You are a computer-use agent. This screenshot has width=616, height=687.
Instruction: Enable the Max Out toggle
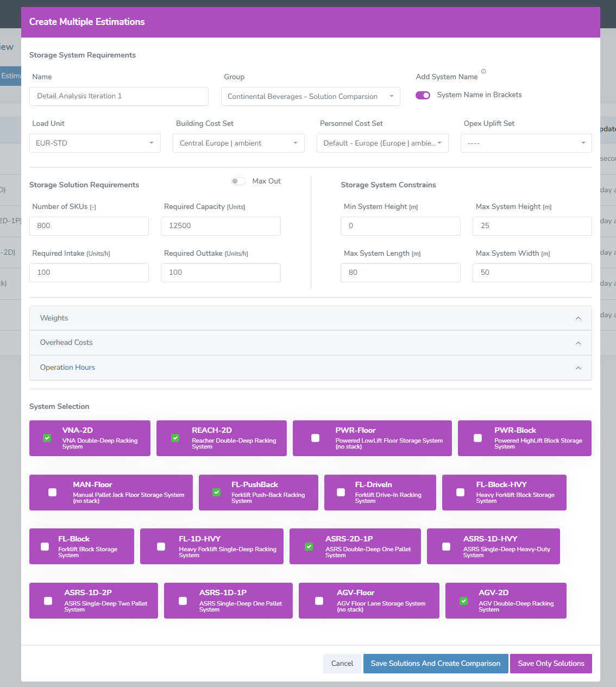[x=238, y=181]
